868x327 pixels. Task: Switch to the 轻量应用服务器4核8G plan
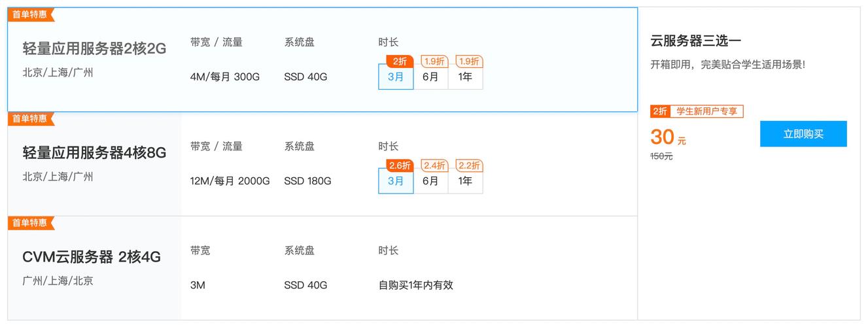point(94,153)
